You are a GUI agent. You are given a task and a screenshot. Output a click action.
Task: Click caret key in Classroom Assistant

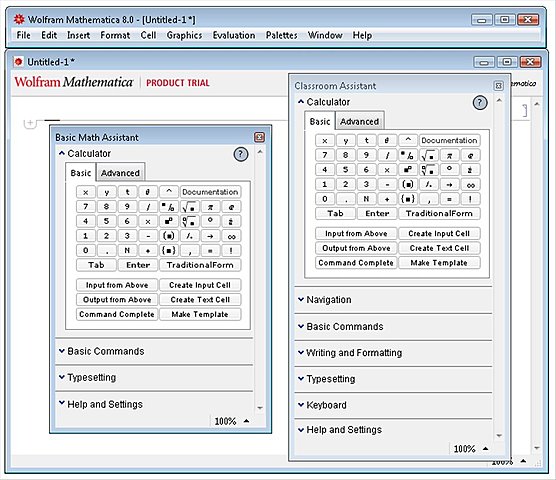click(x=408, y=140)
